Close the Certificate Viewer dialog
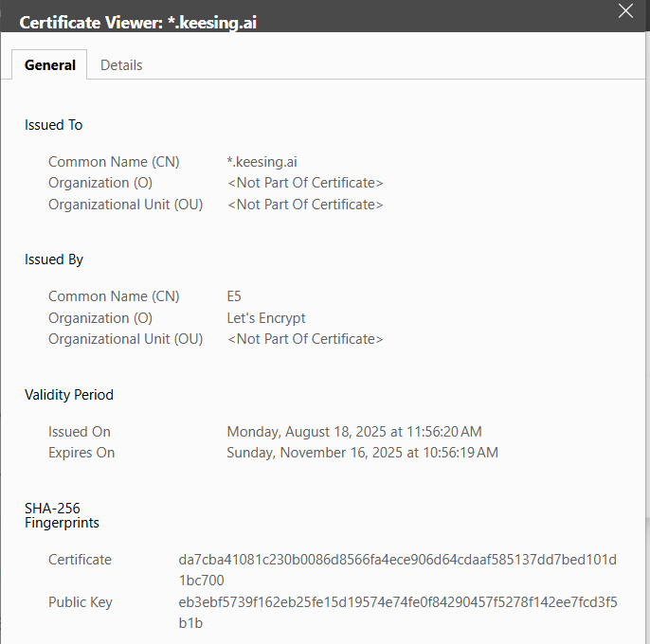 coord(624,11)
